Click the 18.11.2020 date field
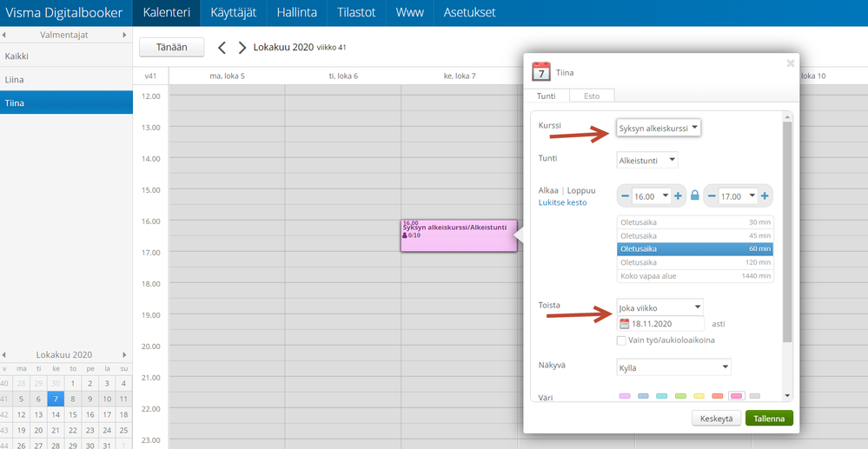Screen dimensions: 868x449 [x=660, y=324]
